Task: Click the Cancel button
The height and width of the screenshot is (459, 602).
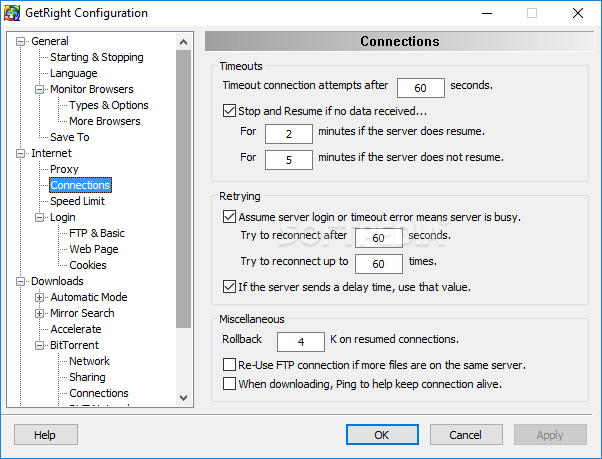Action: pos(466,434)
